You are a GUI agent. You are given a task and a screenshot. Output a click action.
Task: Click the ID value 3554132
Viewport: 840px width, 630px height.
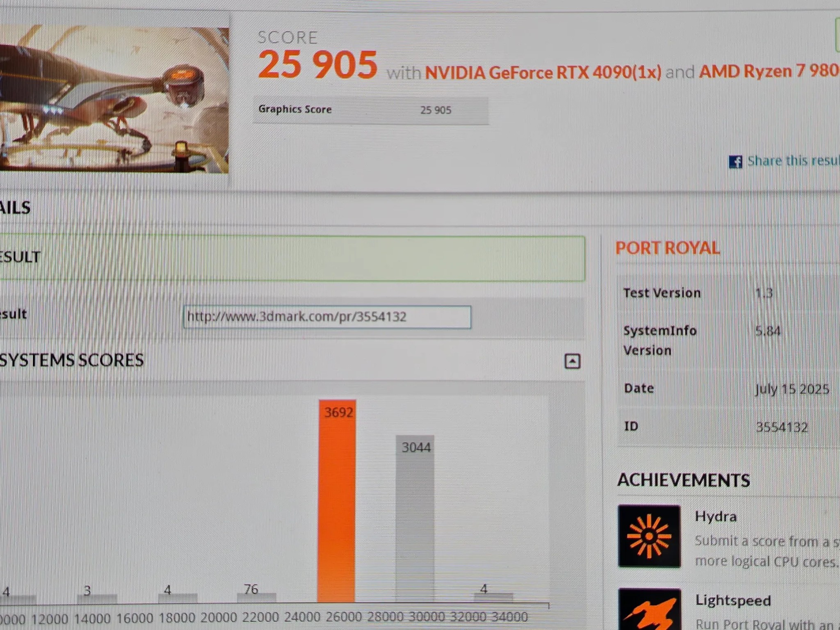point(781,427)
